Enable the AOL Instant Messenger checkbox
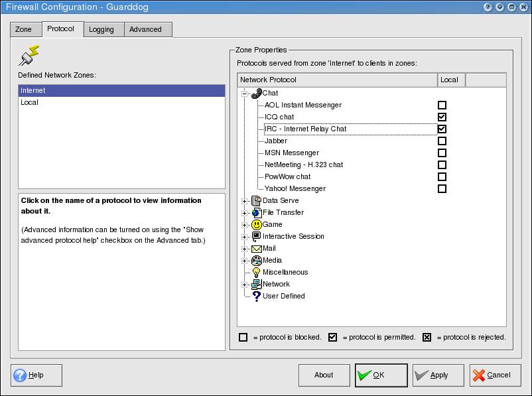 442,105
